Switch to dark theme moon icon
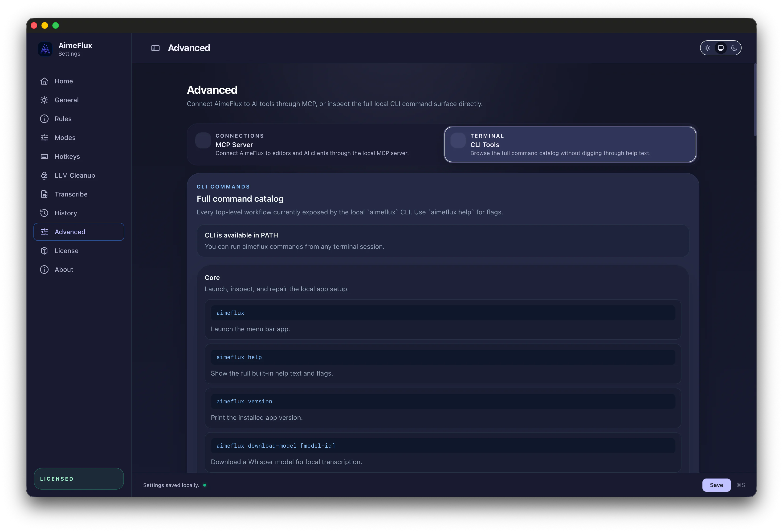 pyautogui.click(x=734, y=48)
